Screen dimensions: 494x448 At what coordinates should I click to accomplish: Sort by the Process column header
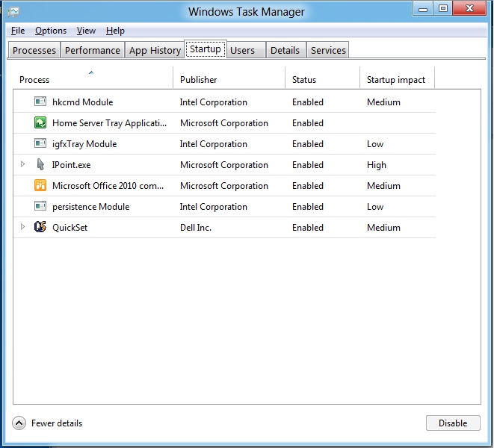[93, 78]
